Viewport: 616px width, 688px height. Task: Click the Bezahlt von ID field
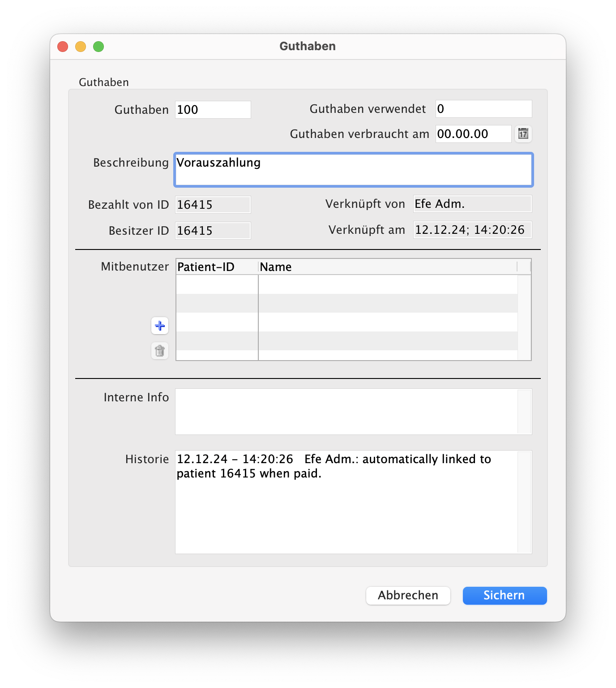(213, 205)
